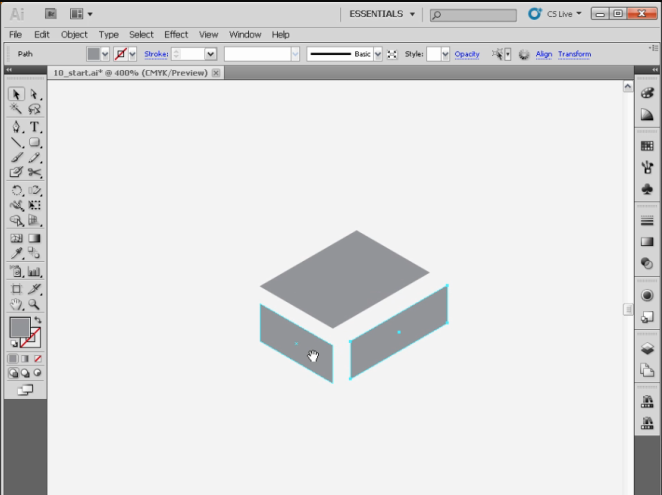Activate the Zoom magnifier tool

pos(35,304)
